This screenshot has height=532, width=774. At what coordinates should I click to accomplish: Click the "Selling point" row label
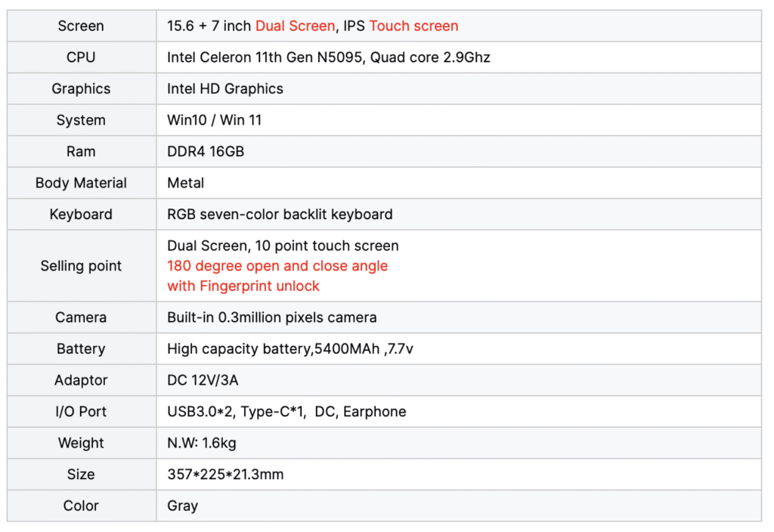click(x=81, y=266)
